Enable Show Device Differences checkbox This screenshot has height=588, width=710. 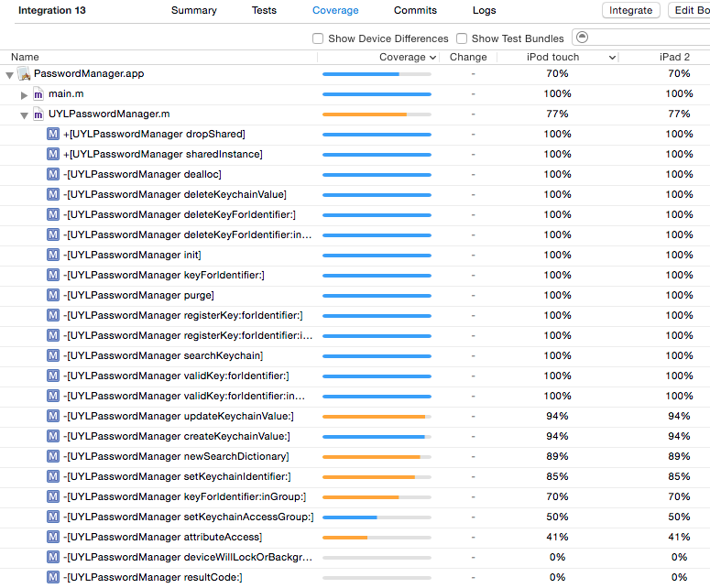pyautogui.click(x=318, y=38)
